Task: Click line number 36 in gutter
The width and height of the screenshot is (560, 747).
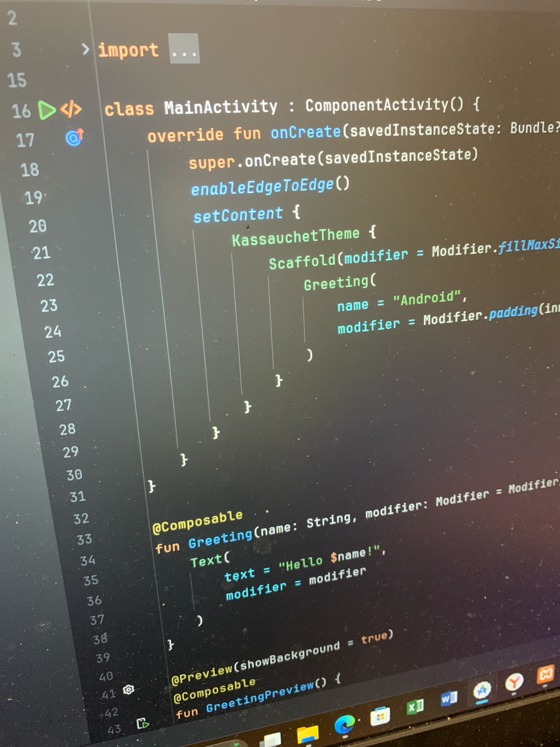Action: coord(94,600)
